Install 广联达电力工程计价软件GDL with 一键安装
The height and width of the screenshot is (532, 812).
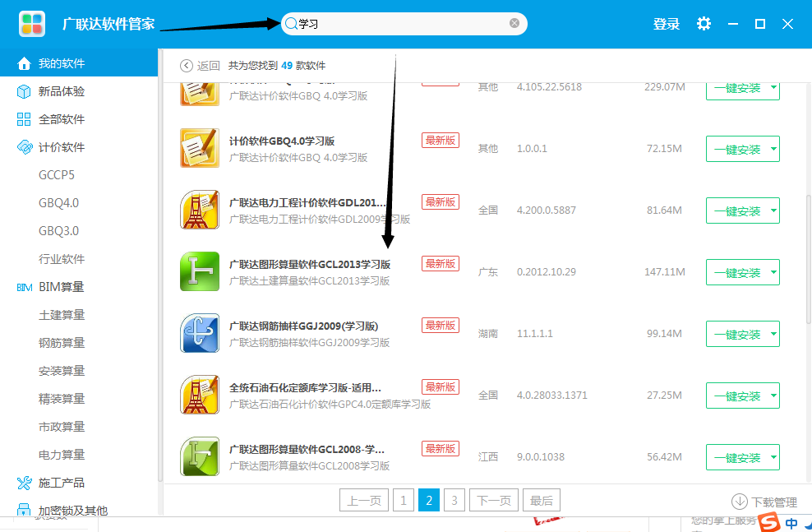(737, 210)
